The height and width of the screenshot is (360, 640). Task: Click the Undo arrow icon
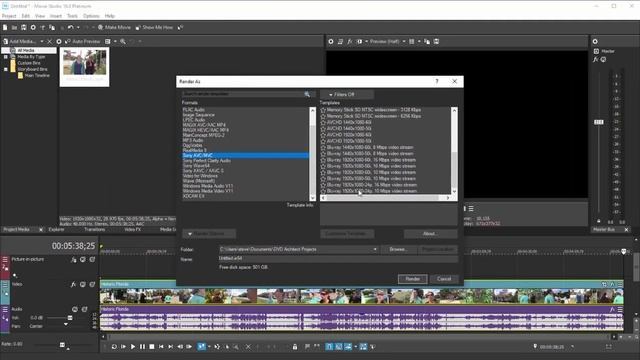(x=71, y=27)
